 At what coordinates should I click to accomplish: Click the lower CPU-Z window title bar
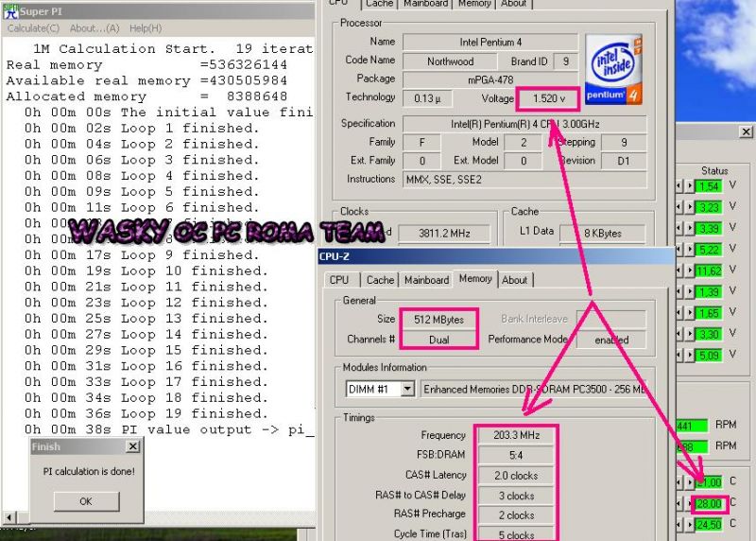(x=495, y=256)
